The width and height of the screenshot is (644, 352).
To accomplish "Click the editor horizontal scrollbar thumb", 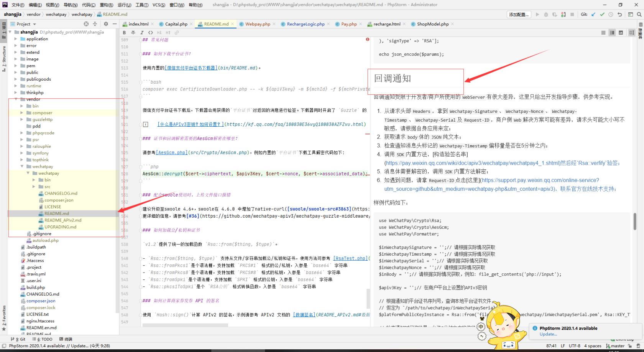I will click(185, 325).
